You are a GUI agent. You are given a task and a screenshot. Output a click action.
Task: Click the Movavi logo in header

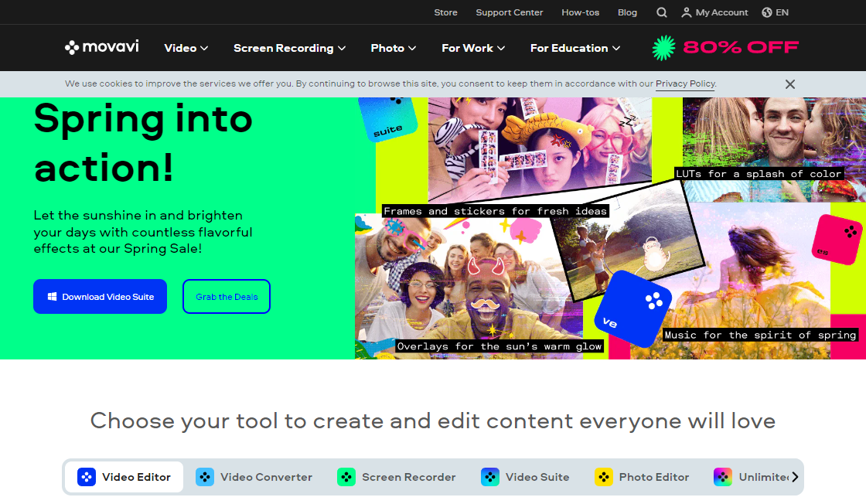tap(102, 48)
